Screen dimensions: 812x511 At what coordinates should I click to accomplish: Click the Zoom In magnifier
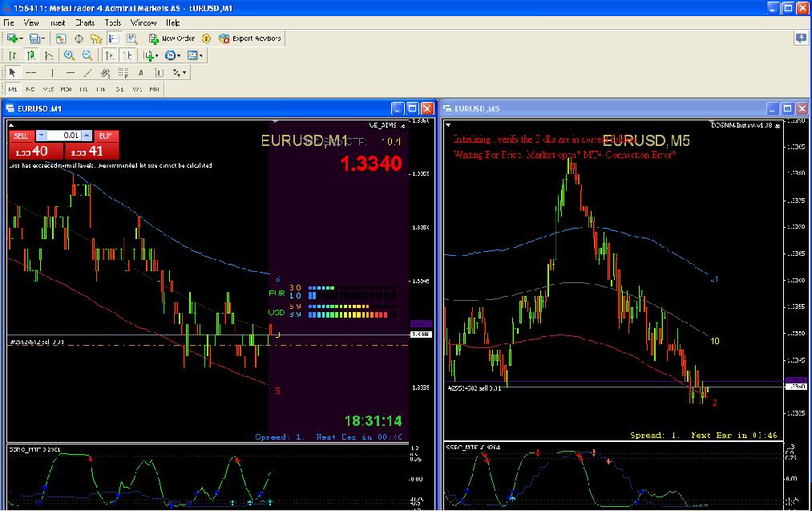[x=69, y=55]
